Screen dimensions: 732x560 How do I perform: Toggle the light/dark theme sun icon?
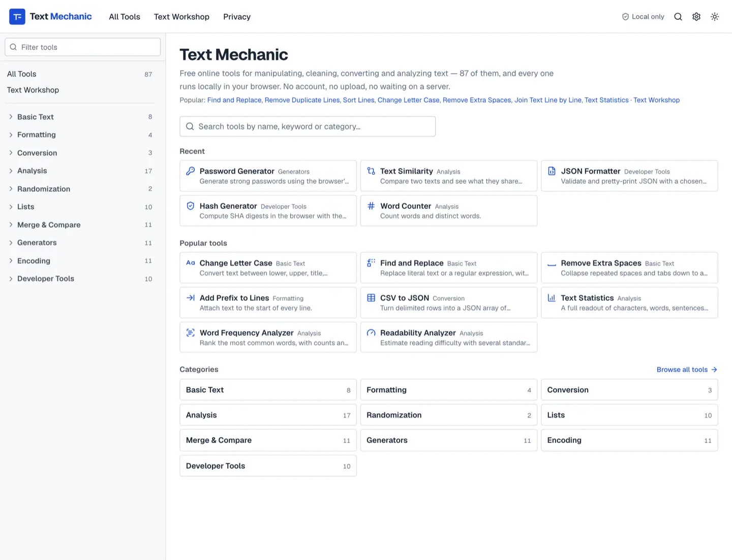tap(715, 17)
